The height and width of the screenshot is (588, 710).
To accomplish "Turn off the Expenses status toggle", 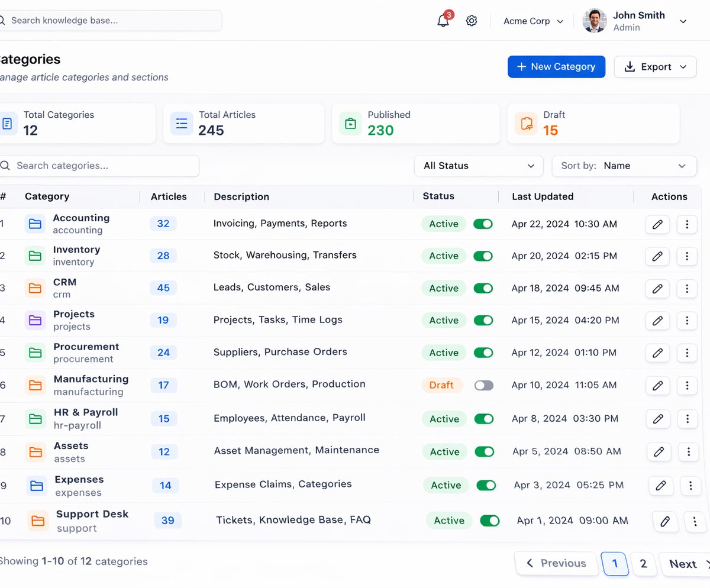I will (486, 485).
